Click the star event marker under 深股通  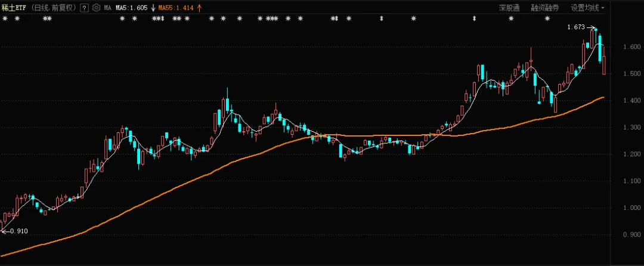(511, 18)
